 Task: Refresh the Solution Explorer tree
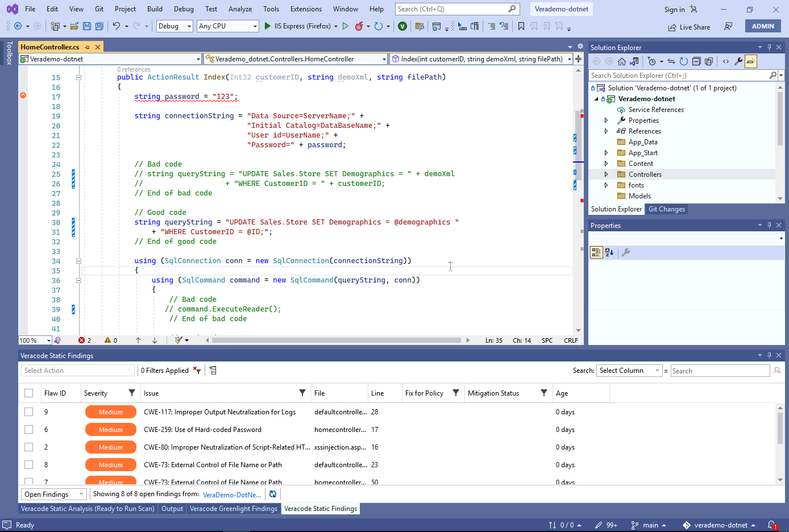click(684, 61)
